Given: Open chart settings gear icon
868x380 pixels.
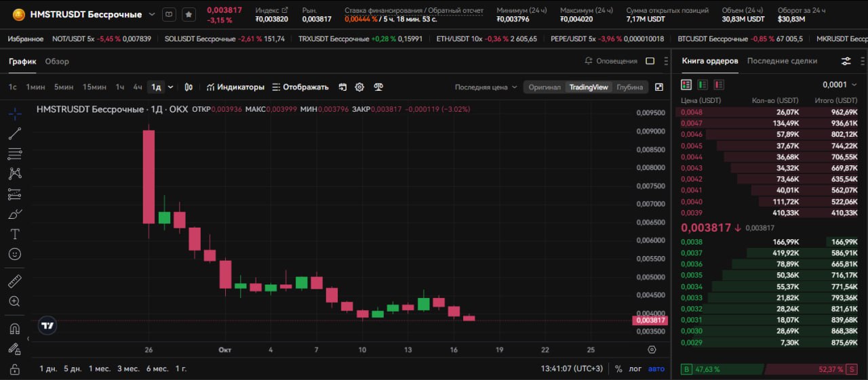Looking at the screenshot, I should tap(359, 87).
